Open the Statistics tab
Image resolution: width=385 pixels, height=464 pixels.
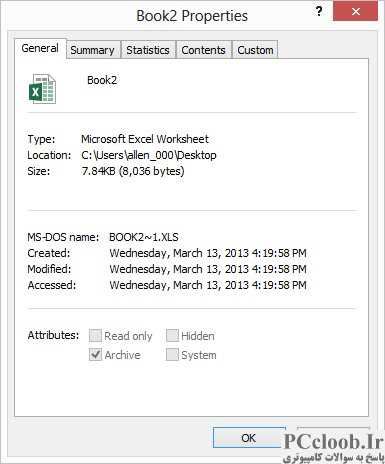coord(148,50)
